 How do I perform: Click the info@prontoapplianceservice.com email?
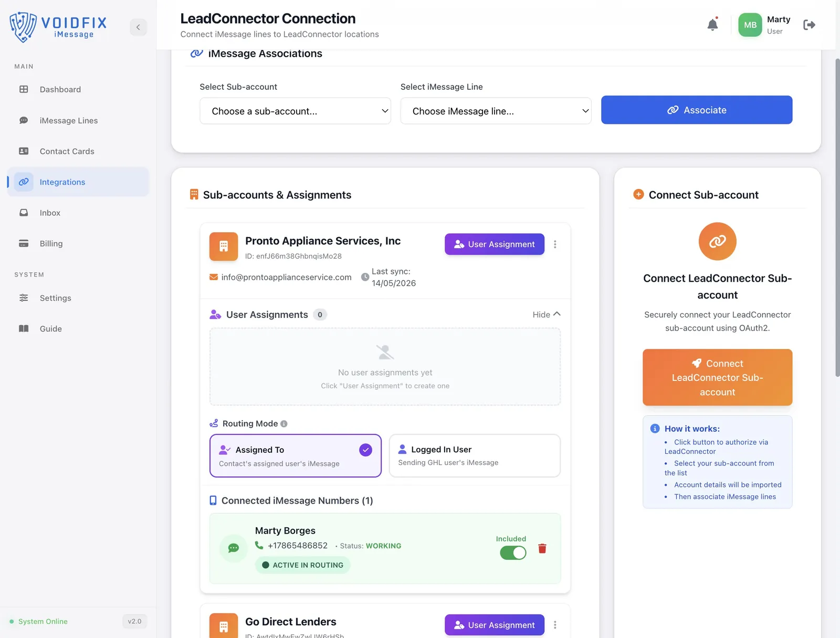[x=286, y=277]
